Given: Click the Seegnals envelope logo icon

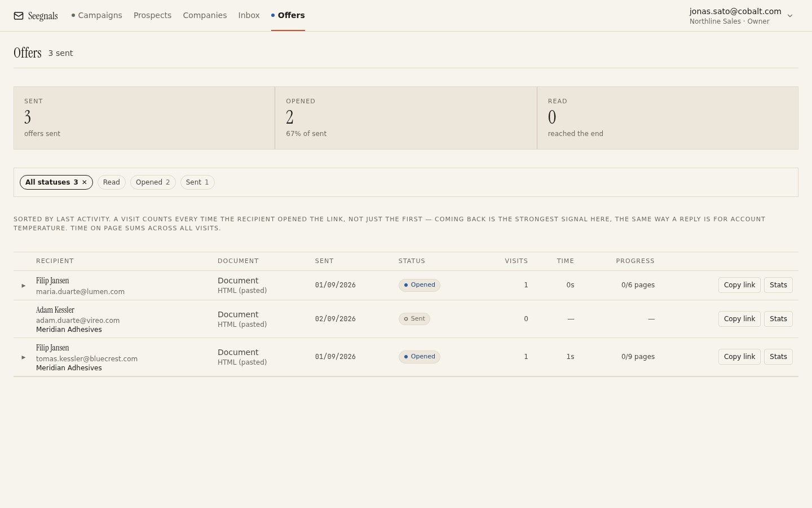Looking at the screenshot, I should point(19,16).
